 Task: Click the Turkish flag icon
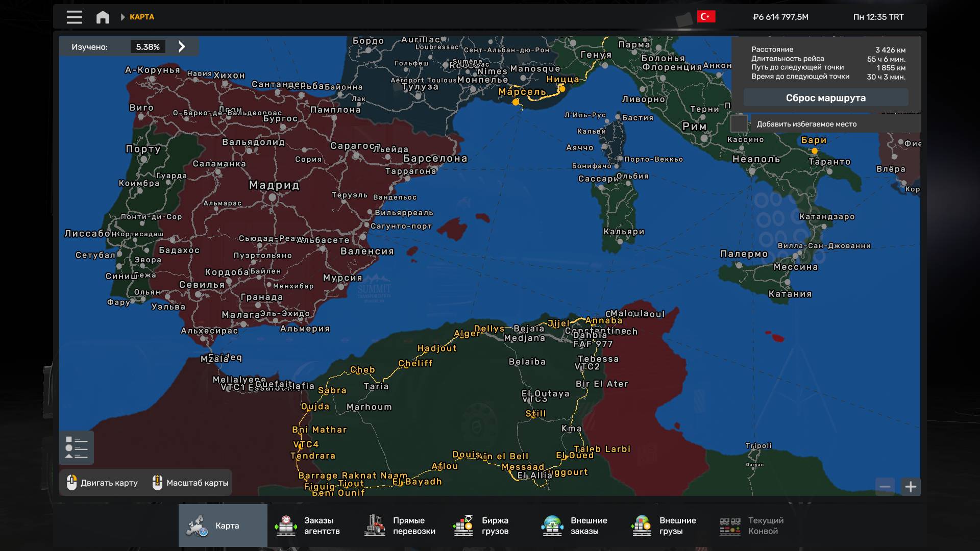pos(706,17)
